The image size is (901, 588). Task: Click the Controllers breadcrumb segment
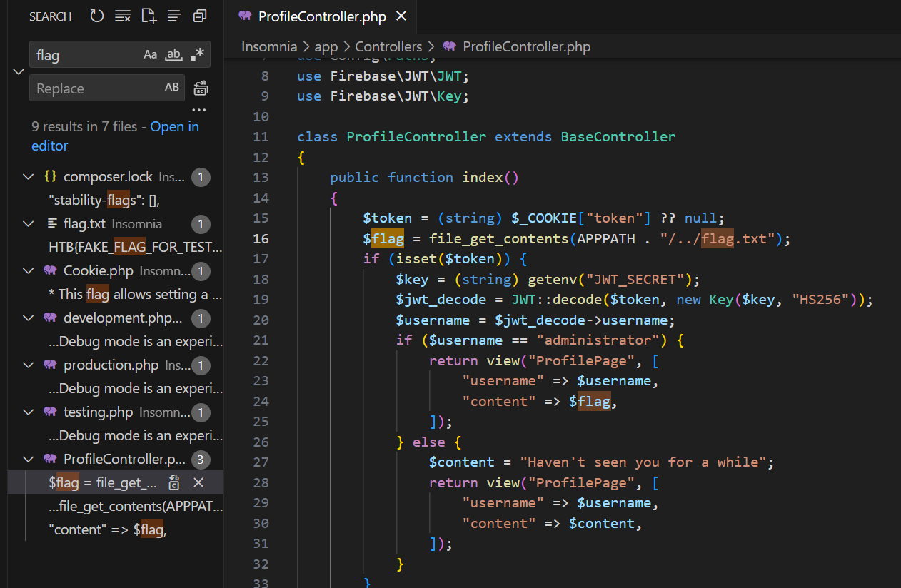click(x=388, y=46)
